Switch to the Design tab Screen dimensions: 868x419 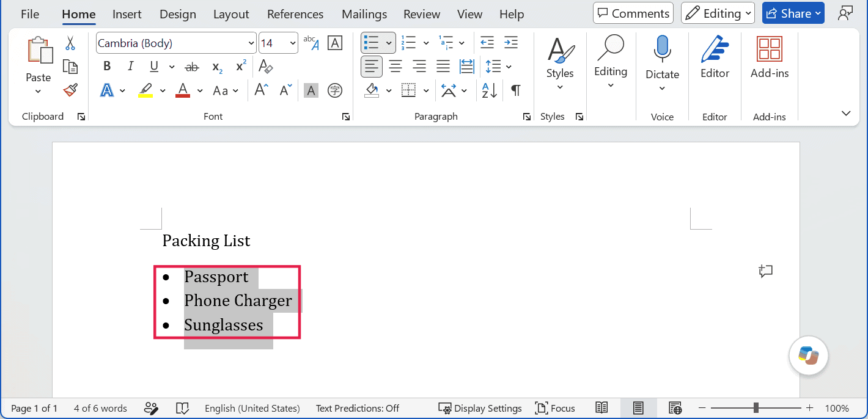[178, 14]
